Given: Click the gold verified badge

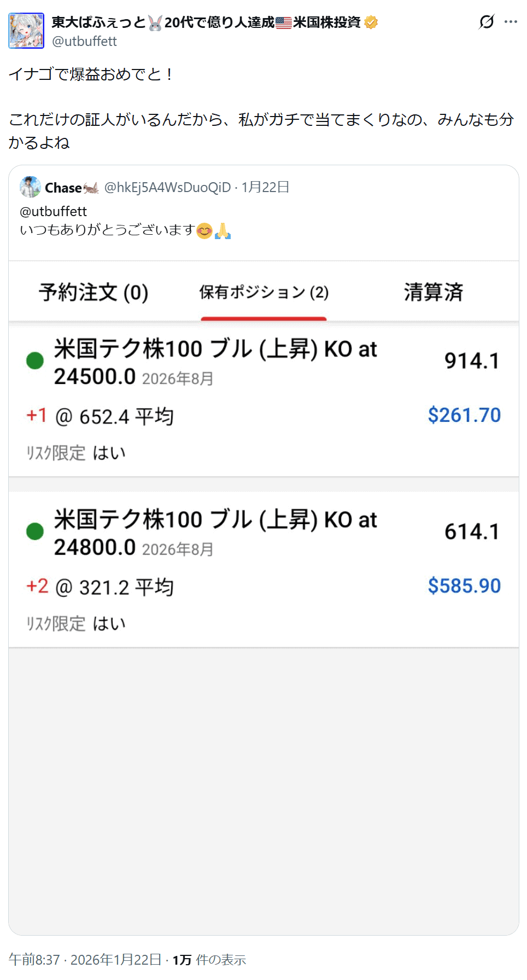Looking at the screenshot, I should click(371, 22).
